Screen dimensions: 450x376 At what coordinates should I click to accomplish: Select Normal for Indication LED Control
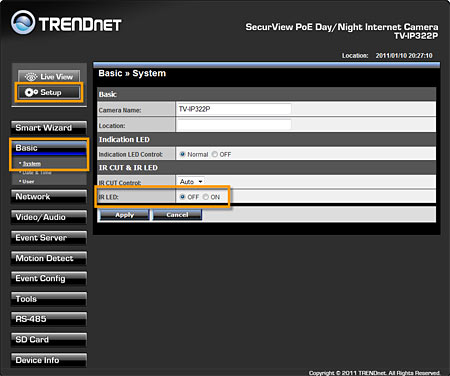coord(182,154)
